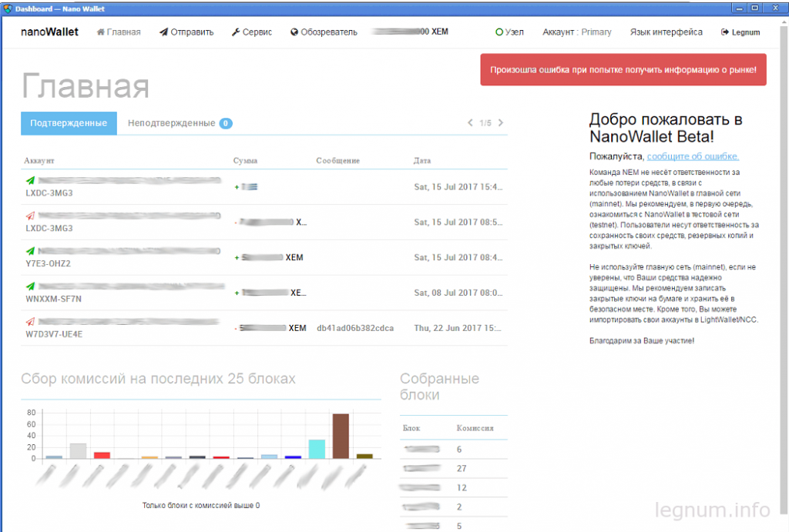Open the сообщите об ошибке link
This screenshot has height=532, width=789.
click(x=693, y=156)
